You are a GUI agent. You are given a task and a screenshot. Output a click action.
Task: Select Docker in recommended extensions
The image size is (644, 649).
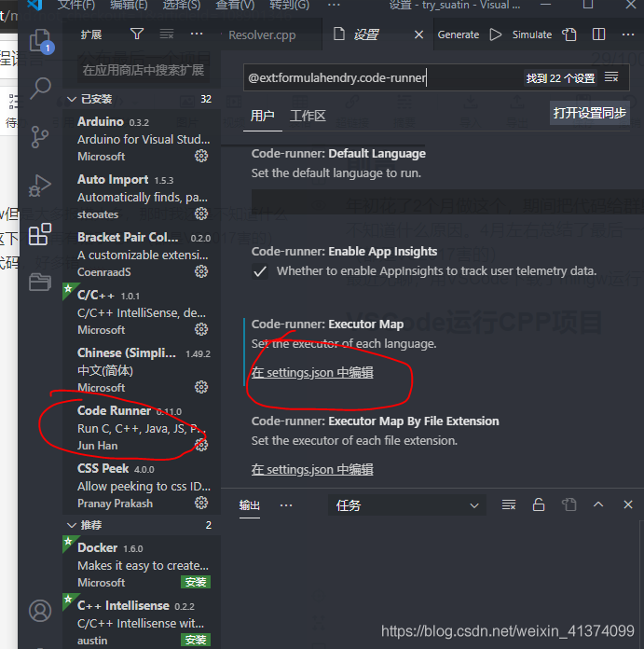[142, 565]
